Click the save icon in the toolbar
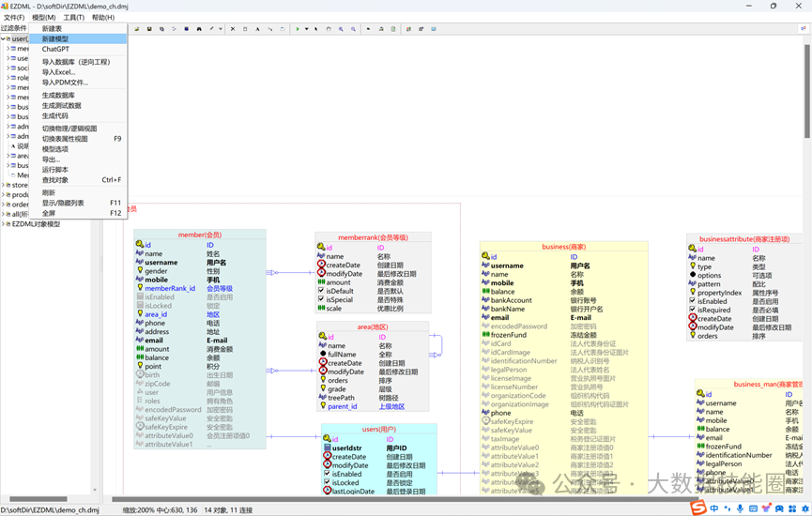Image resolution: width=812 pixels, height=516 pixels. pos(149,29)
